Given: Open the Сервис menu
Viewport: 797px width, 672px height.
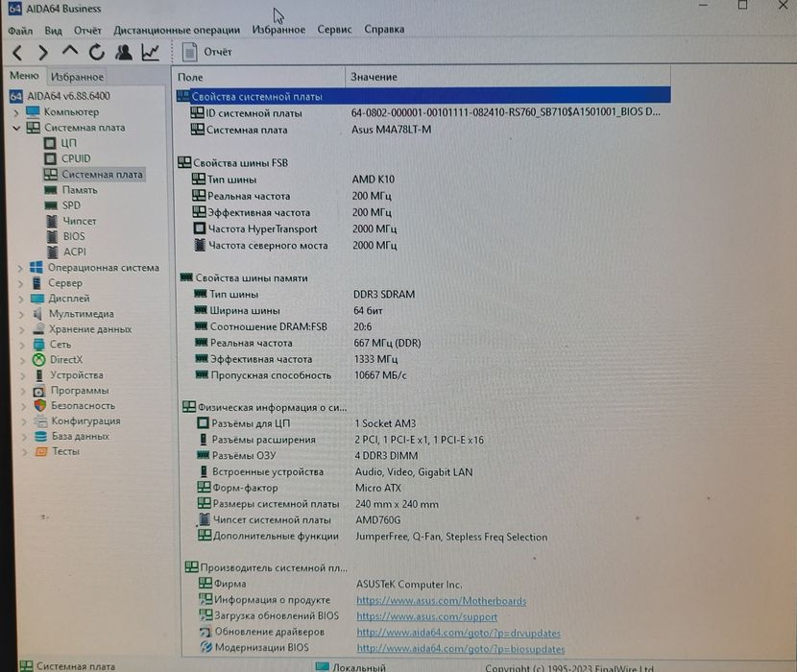Looking at the screenshot, I should coord(334,30).
